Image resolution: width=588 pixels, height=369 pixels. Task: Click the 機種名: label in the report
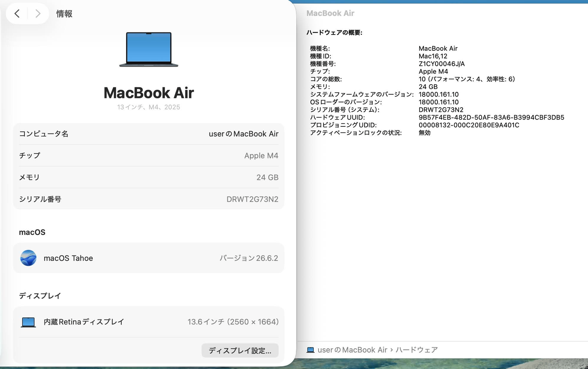[320, 48]
